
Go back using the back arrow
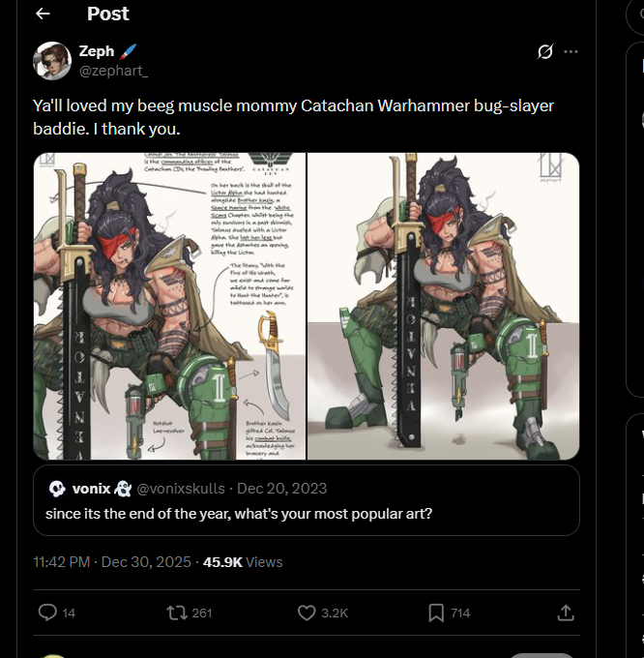tap(43, 15)
